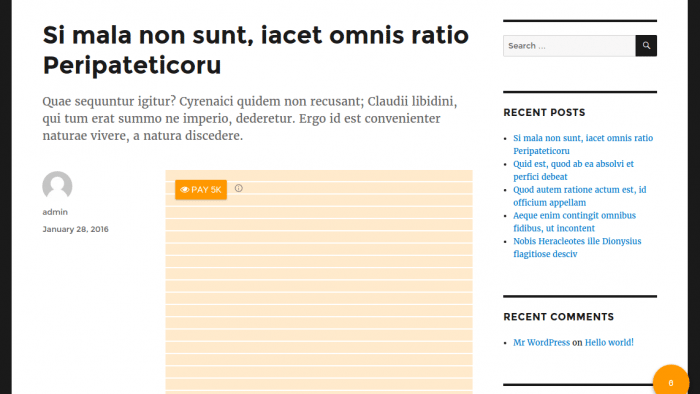
Task: Open the 'Hello world!' comment link
Action: (x=609, y=343)
